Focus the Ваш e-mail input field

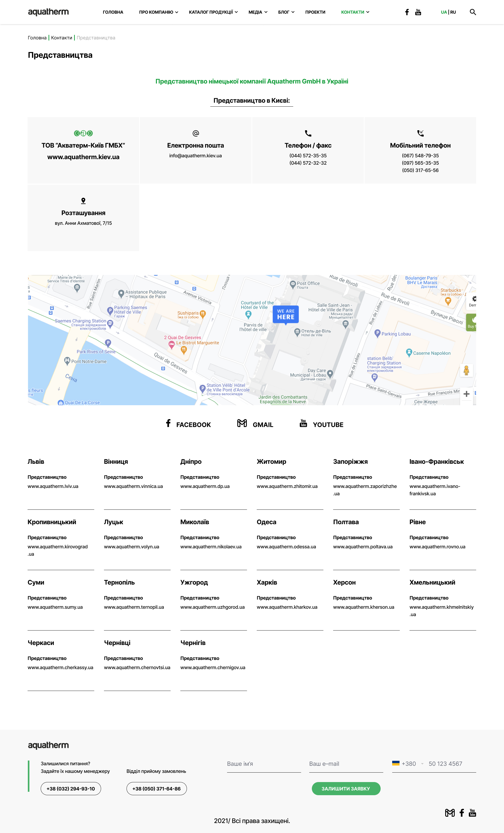346,764
